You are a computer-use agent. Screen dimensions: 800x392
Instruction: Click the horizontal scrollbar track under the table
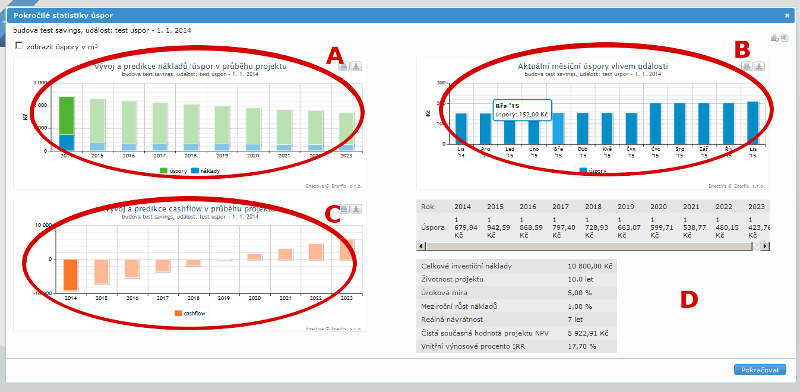(x=592, y=246)
